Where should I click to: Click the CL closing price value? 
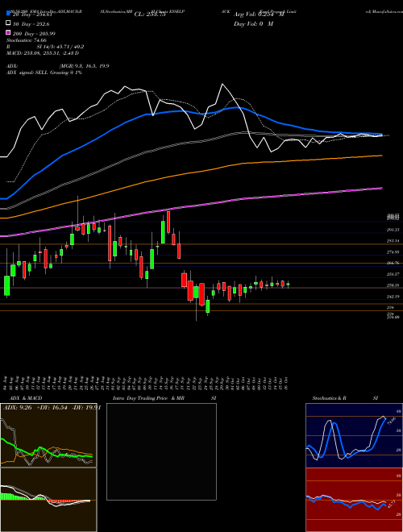click(x=150, y=15)
